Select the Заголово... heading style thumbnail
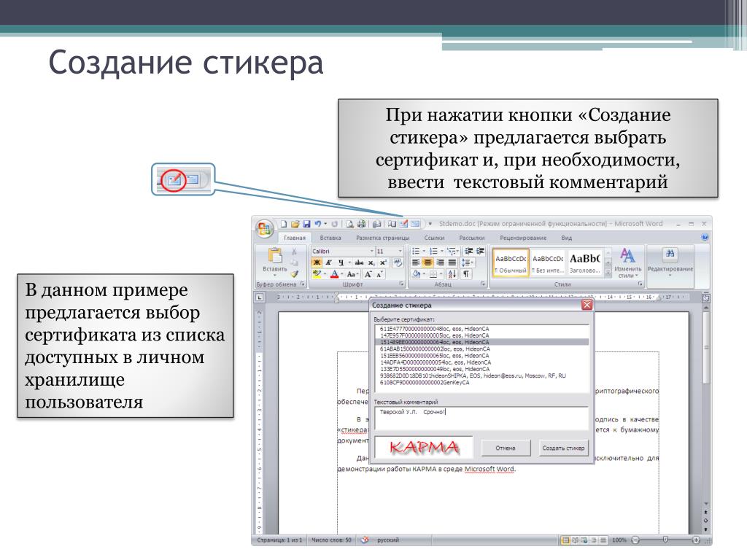This screenshot has height=560, width=747. coord(584,262)
